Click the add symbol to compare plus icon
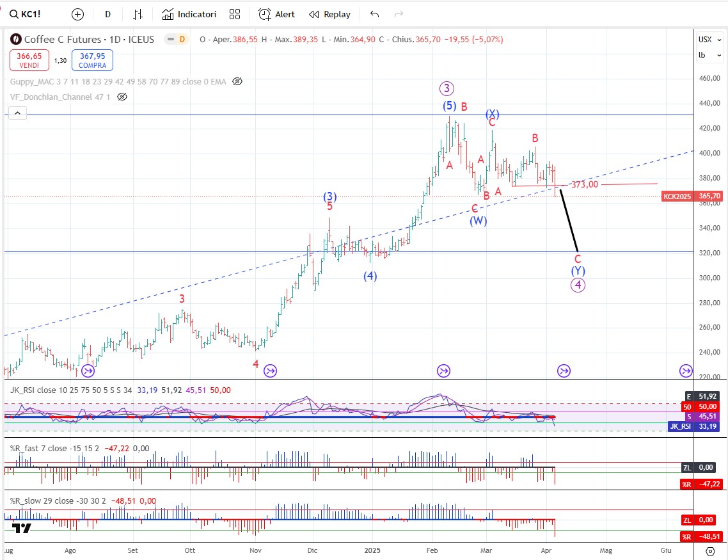 77,14
